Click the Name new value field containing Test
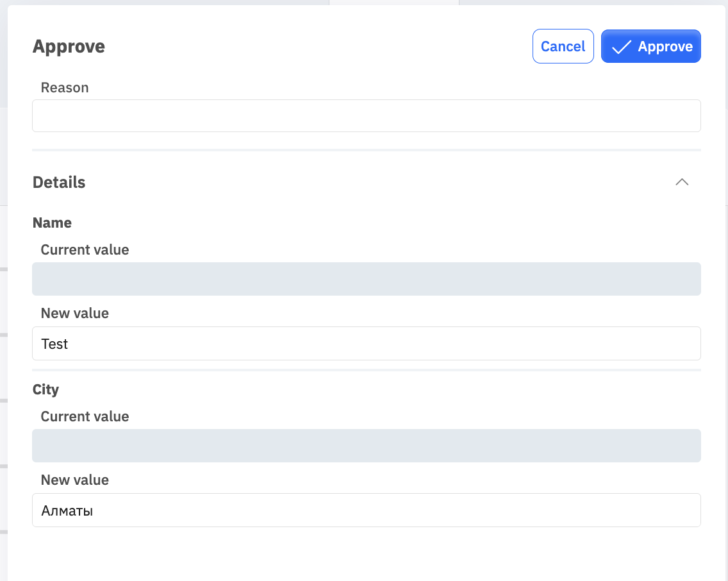Image resolution: width=728 pixels, height=581 pixels. tap(367, 343)
